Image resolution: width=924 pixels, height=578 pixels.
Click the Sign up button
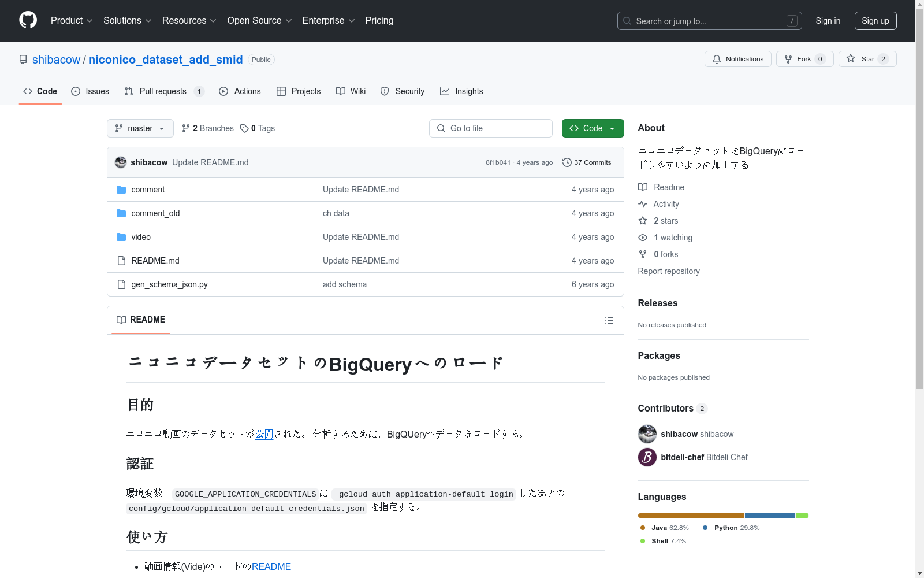coord(875,21)
